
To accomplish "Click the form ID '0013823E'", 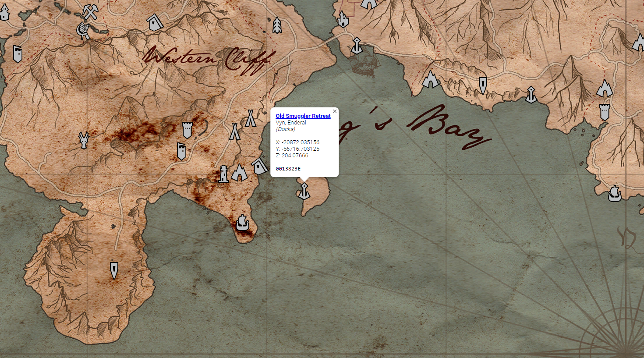I will pyautogui.click(x=288, y=169).
